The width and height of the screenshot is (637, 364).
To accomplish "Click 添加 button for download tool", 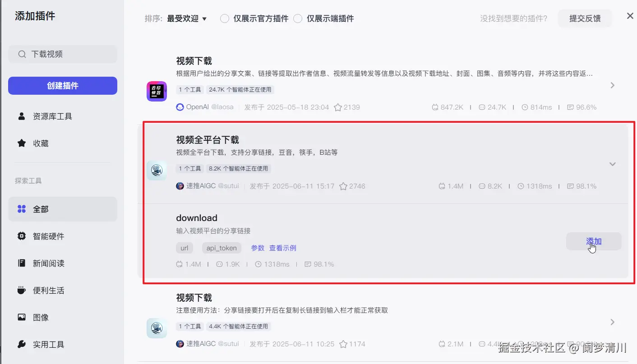I will point(594,241).
